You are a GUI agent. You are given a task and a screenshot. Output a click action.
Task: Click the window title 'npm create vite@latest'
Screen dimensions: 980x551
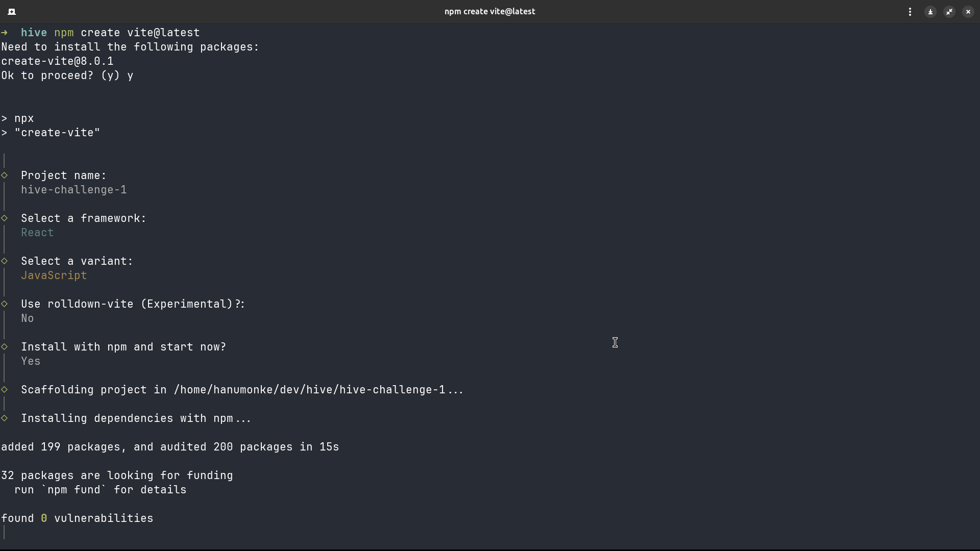tap(489, 11)
